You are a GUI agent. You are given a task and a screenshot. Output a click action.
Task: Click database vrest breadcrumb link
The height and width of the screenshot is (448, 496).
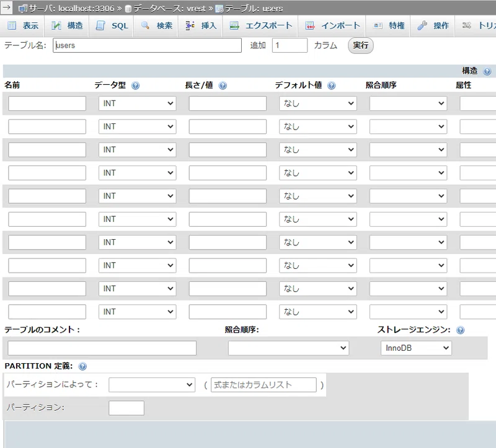point(169,9)
